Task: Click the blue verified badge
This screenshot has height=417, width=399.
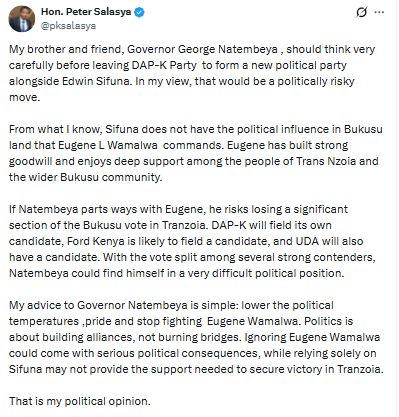Action: pyautogui.click(x=139, y=12)
